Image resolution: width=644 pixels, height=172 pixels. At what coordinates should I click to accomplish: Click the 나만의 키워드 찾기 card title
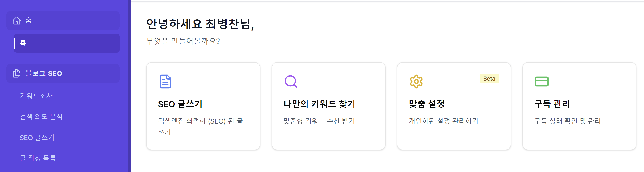click(x=319, y=104)
